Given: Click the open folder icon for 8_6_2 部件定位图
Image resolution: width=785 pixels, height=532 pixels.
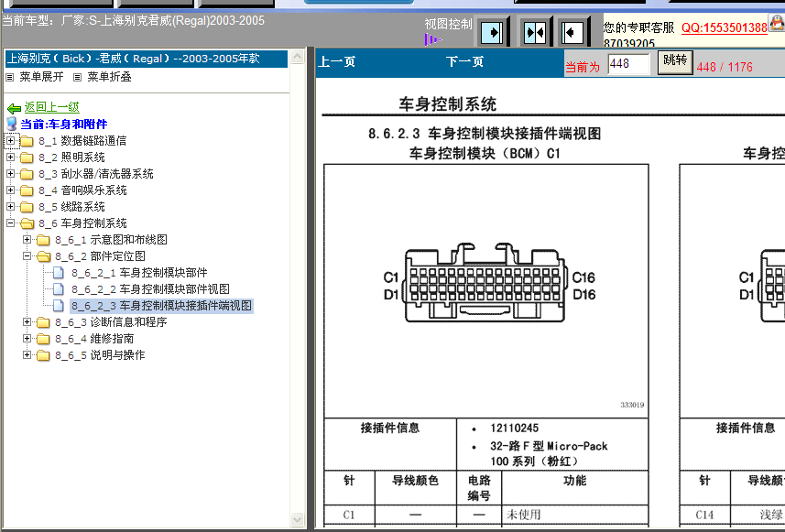Looking at the screenshot, I should [44, 256].
